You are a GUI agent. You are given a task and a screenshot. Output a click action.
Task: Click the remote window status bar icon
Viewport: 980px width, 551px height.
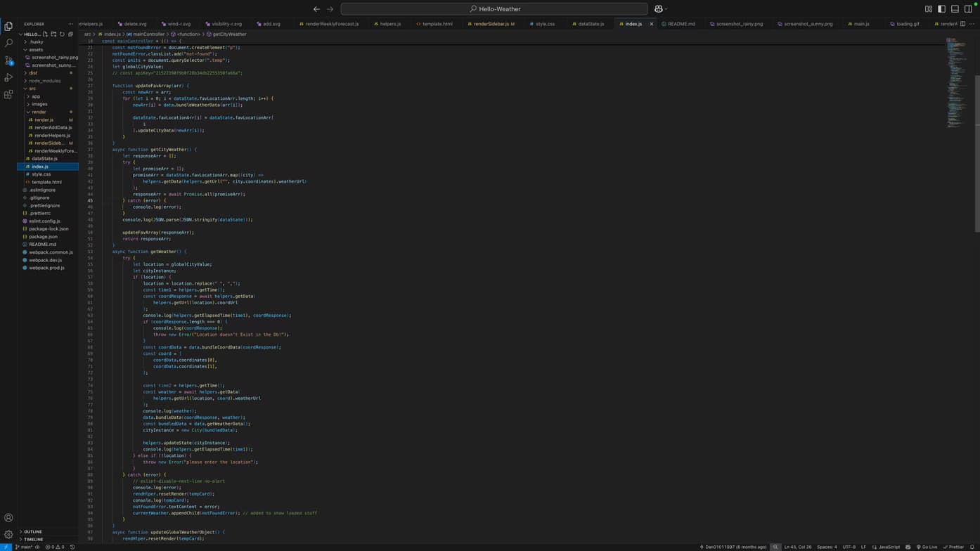pyautogui.click(x=6, y=547)
